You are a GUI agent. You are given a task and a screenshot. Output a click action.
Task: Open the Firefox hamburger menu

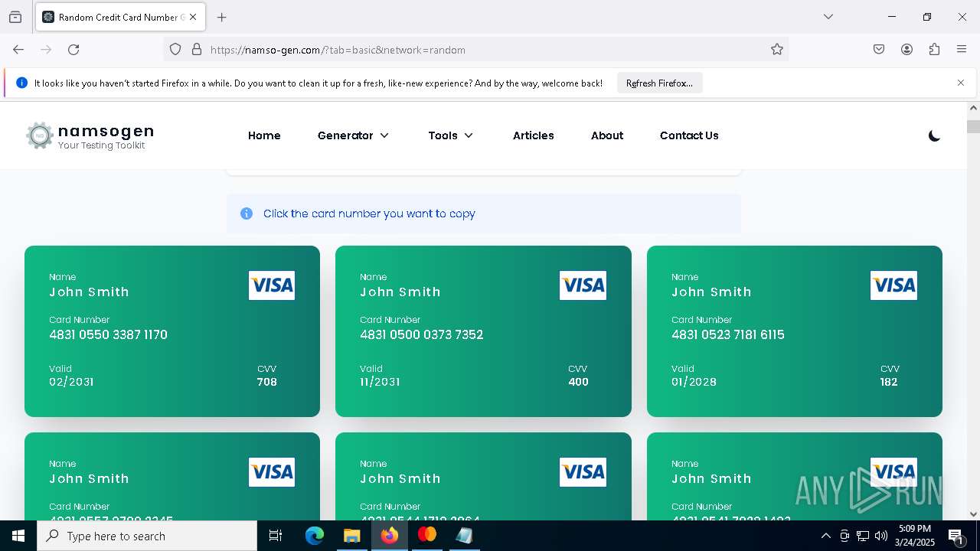[x=962, y=50]
